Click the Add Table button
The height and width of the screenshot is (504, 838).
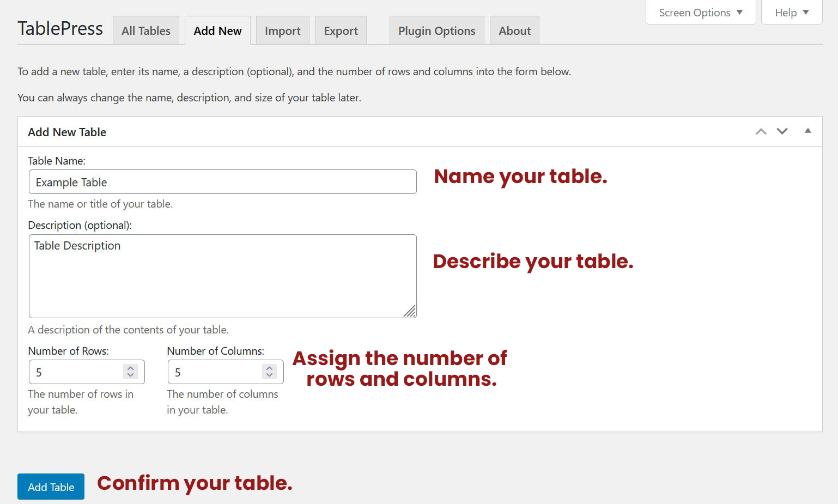[51, 487]
